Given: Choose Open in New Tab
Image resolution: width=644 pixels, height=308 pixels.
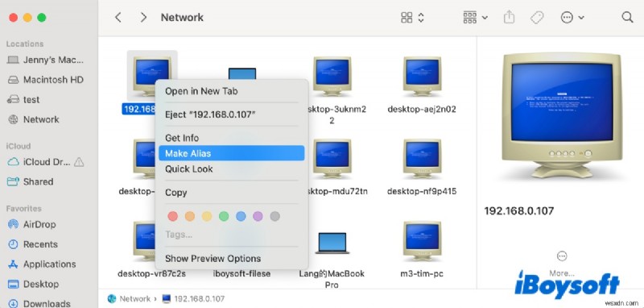Looking at the screenshot, I should 232,91.
